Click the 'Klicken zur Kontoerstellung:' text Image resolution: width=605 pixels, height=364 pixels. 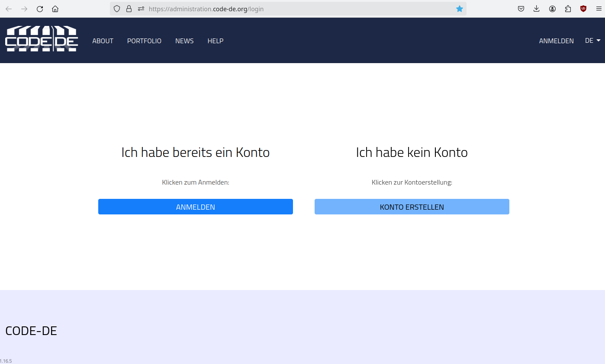412,182
